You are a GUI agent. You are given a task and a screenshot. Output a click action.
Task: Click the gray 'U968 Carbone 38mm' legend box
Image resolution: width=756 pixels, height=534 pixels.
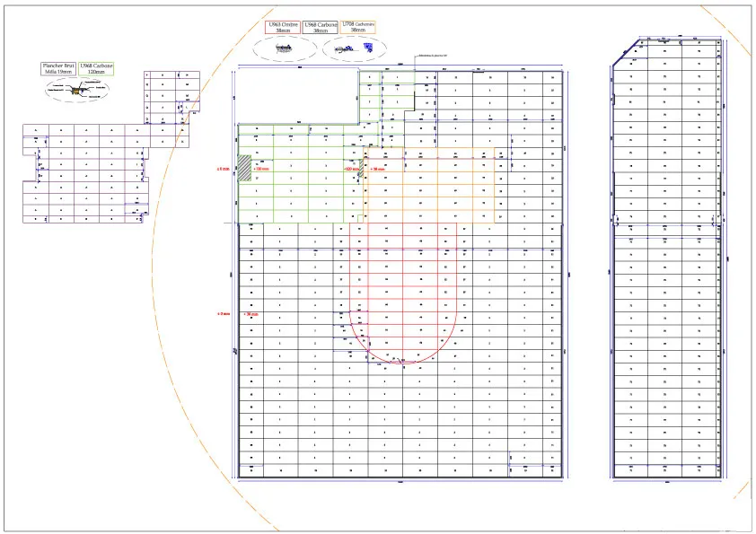click(x=321, y=27)
